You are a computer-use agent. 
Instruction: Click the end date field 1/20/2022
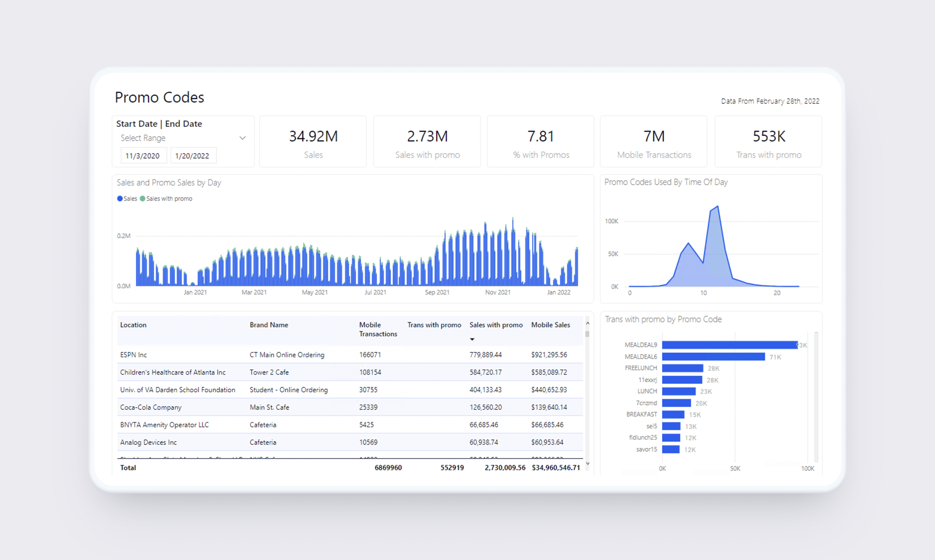(x=193, y=156)
